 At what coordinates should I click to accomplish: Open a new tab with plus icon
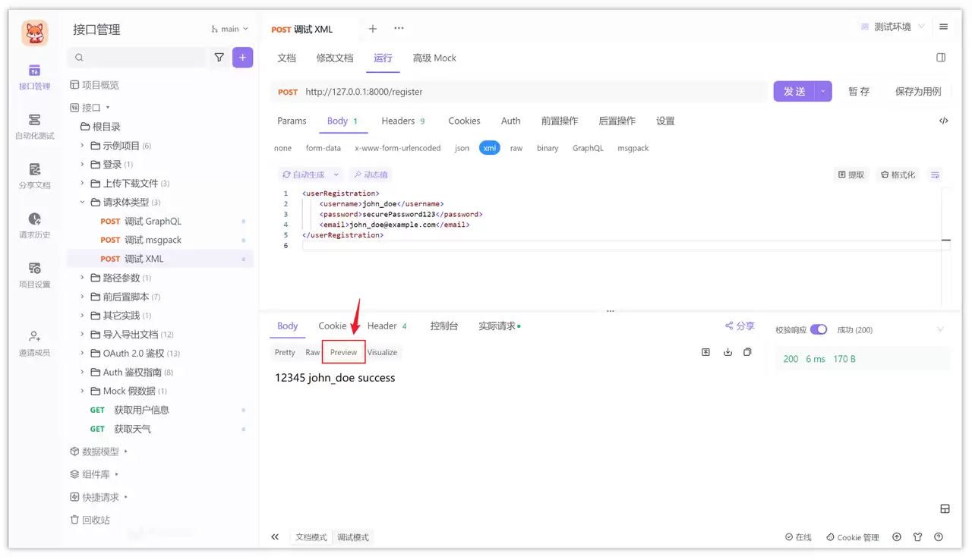(373, 29)
